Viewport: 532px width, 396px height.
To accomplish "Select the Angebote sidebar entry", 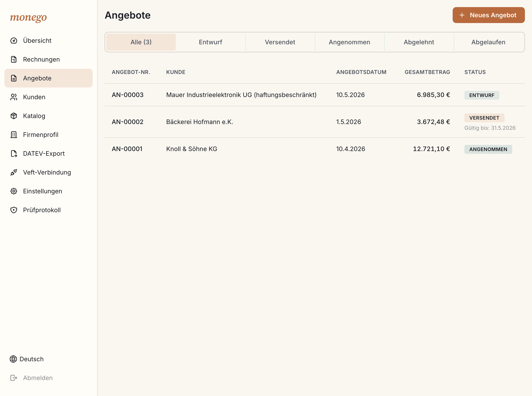I will [49, 78].
